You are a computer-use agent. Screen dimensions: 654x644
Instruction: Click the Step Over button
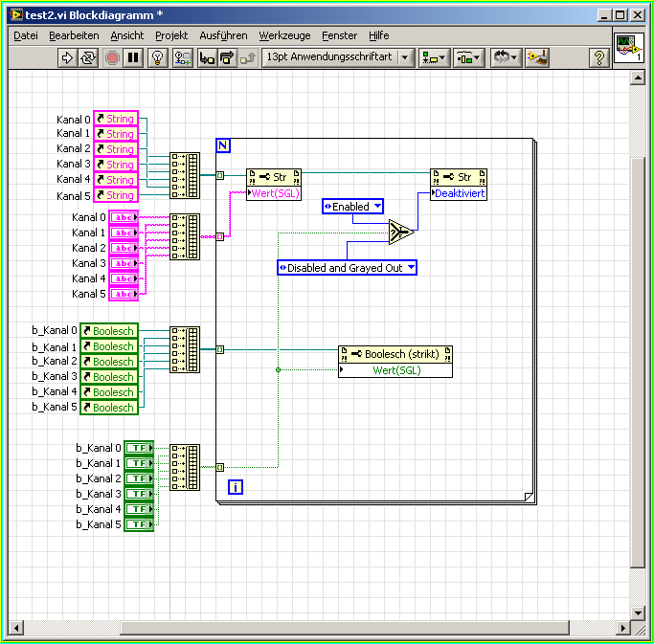[227, 57]
